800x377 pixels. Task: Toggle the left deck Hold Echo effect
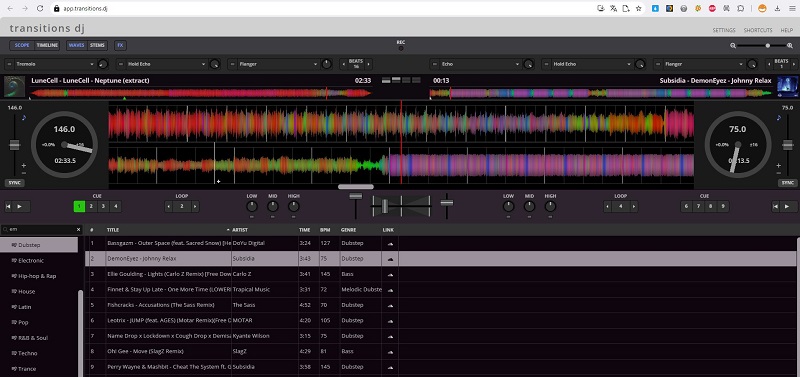click(121, 64)
